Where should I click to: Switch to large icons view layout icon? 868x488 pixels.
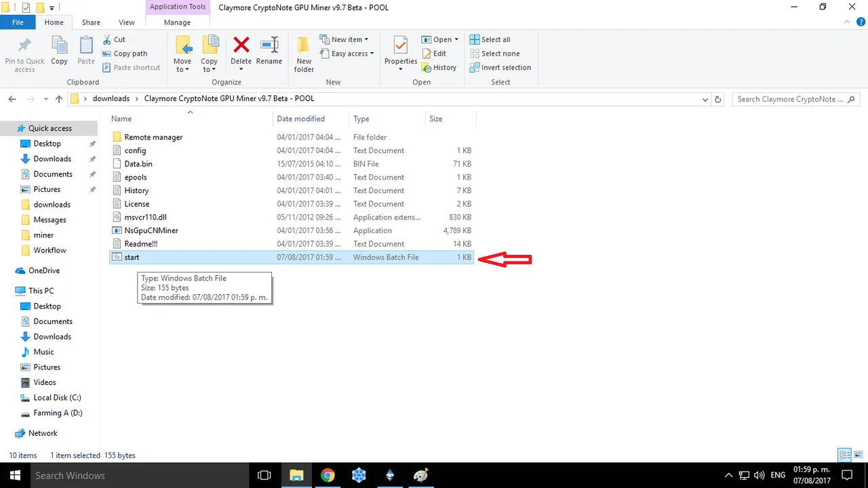point(858,455)
